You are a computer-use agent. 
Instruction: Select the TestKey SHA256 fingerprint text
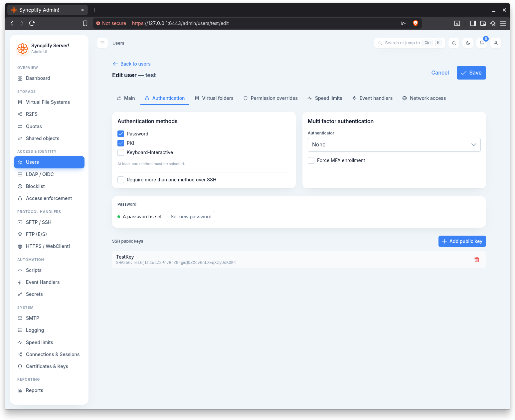[x=176, y=263]
